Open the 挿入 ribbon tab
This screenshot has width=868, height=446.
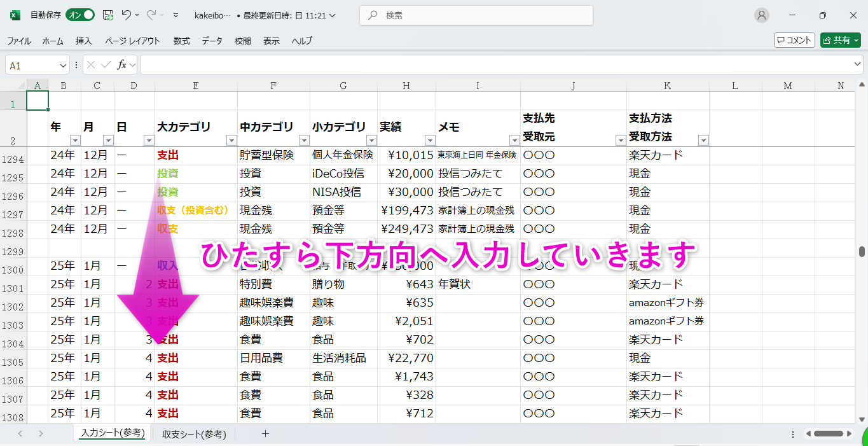click(x=84, y=41)
